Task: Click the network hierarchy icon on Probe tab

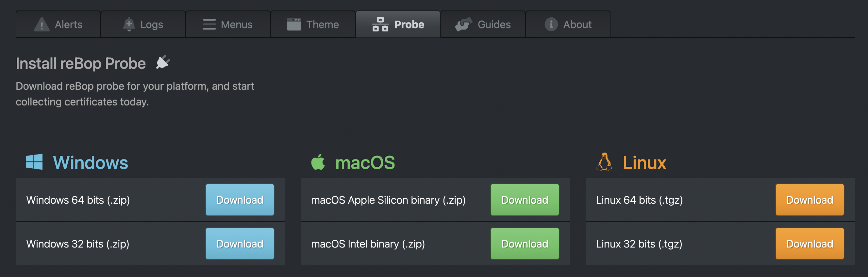Action: point(380,24)
